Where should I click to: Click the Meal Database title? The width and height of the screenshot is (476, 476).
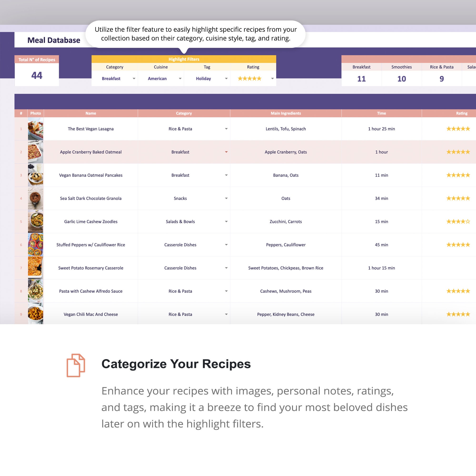click(x=54, y=40)
